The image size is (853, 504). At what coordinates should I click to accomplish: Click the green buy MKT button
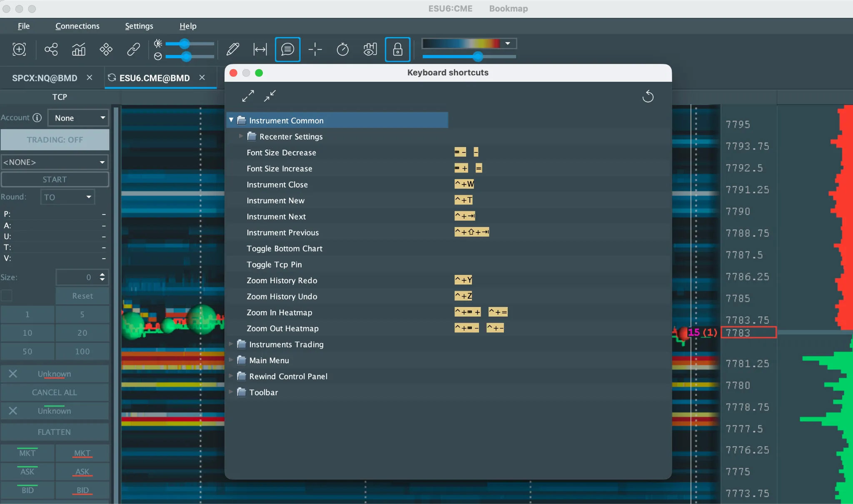(27, 453)
